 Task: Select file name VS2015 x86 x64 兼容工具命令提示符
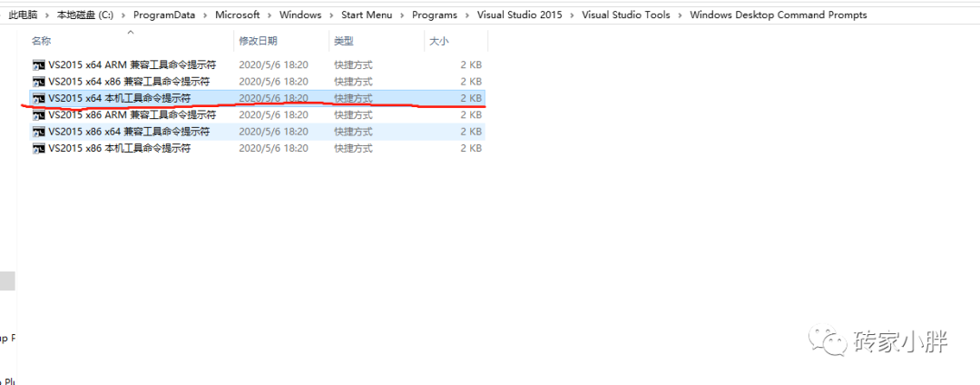click(x=129, y=132)
